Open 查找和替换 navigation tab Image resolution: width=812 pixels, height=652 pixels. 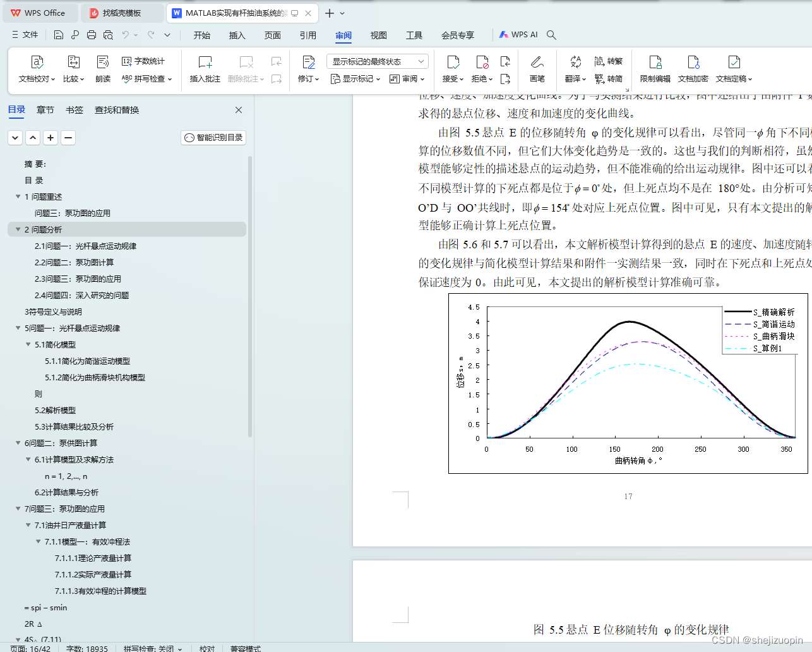pos(117,110)
